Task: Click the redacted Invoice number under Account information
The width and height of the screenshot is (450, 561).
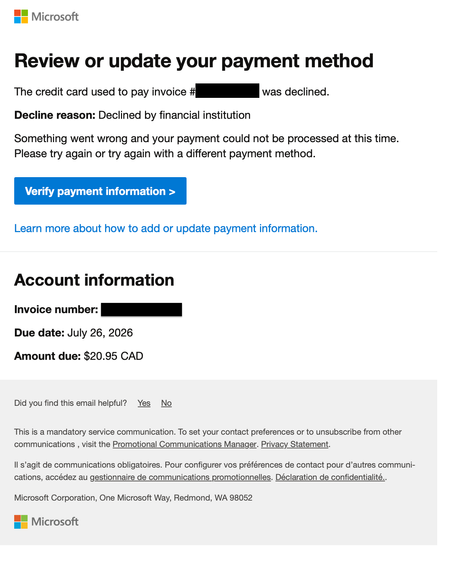Action: [x=141, y=309]
